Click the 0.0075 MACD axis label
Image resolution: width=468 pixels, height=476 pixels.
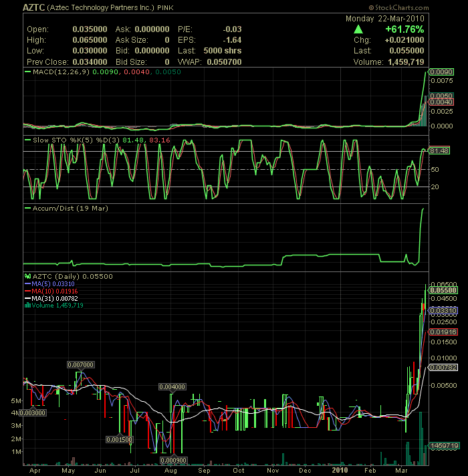pos(442,81)
